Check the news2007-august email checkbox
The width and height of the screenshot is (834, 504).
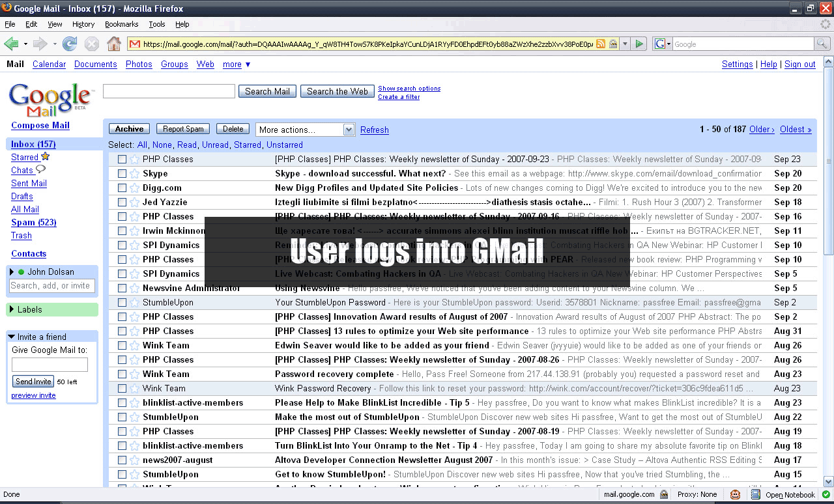tap(122, 460)
